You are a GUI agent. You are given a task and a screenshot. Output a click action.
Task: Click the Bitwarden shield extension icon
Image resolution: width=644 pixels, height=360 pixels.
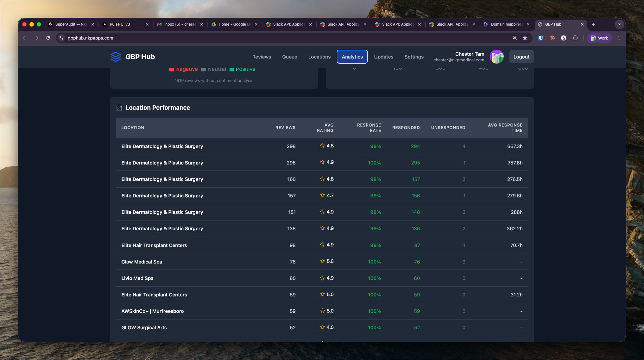(x=541, y=38)
